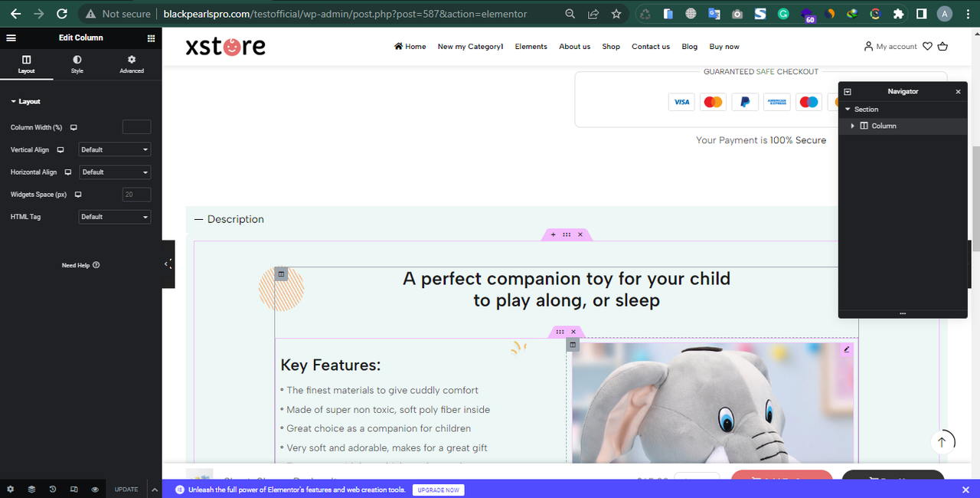Viewport: 980px width, 498px height.
Task: Open the widgets grid panel icon
Action: click(151, 38)
